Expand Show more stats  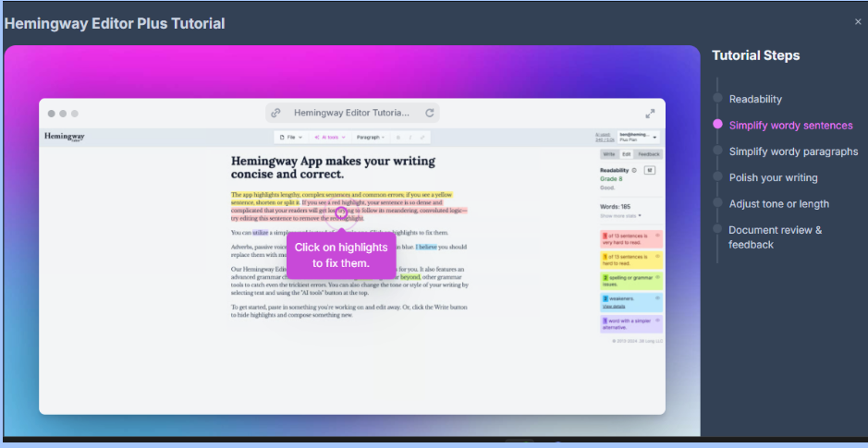coord(620,216)
